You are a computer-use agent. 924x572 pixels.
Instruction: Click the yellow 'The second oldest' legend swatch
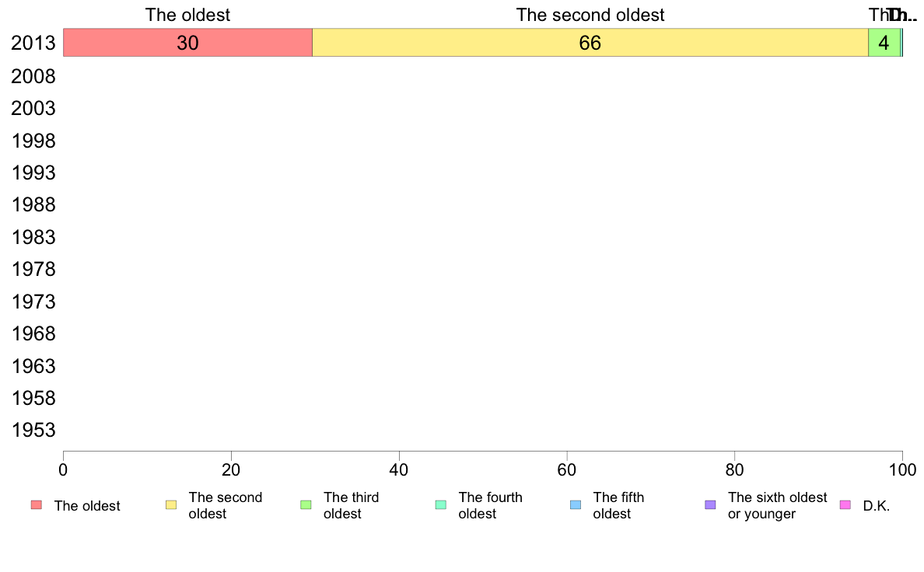coord(171,505)
